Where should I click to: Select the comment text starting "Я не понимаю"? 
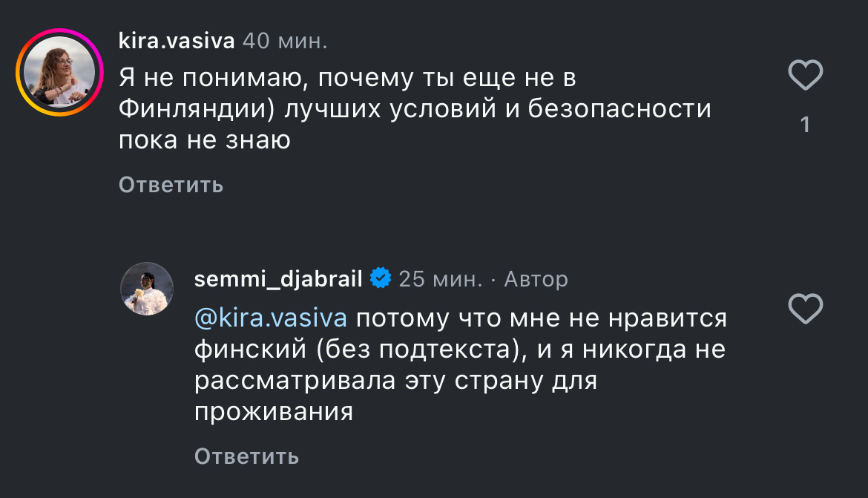point(415,109)
